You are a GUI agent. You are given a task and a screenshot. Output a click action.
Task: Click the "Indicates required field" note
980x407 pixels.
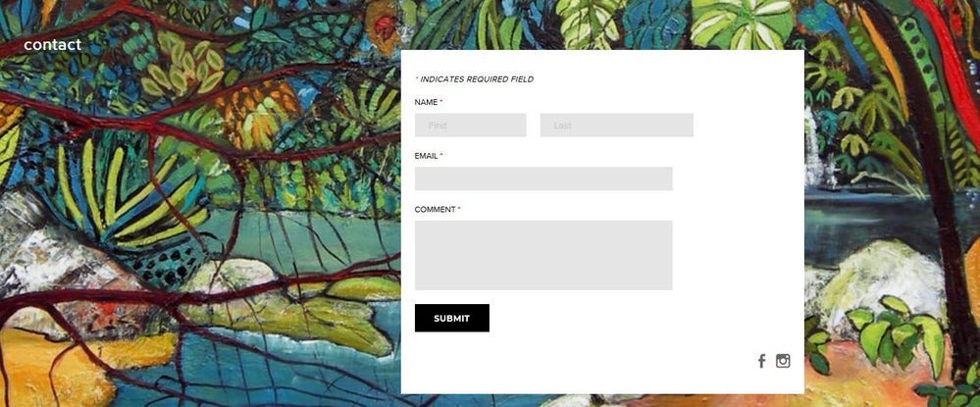coord(475,79)
